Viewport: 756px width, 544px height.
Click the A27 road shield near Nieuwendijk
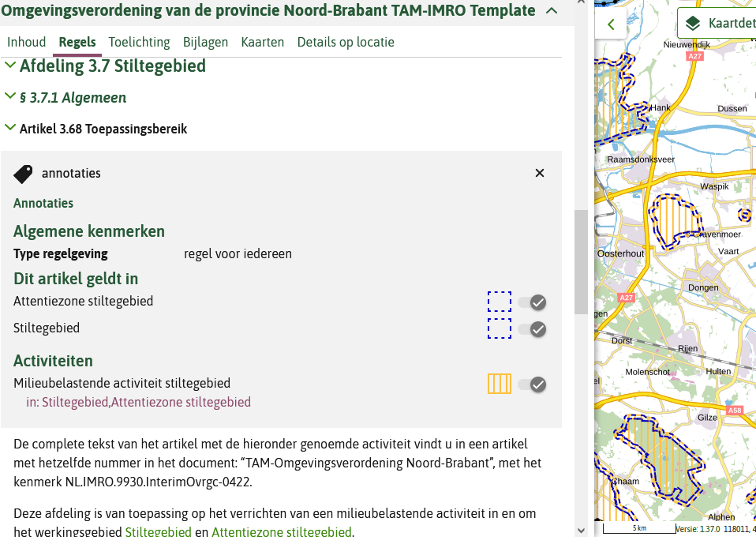[x=694, y=56]
